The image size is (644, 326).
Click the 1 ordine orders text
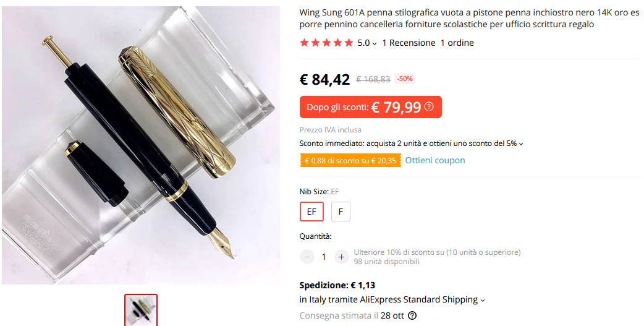457,43
